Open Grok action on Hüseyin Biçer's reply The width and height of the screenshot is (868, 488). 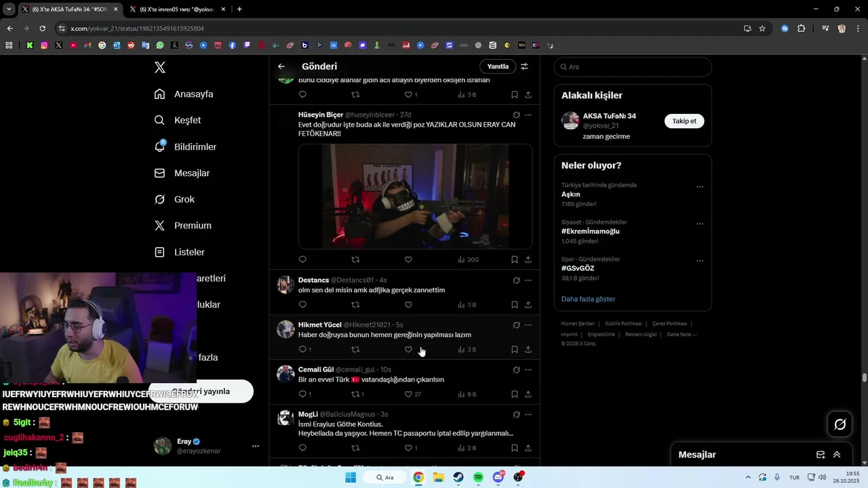pyautogui.click(x=516, y=115)
